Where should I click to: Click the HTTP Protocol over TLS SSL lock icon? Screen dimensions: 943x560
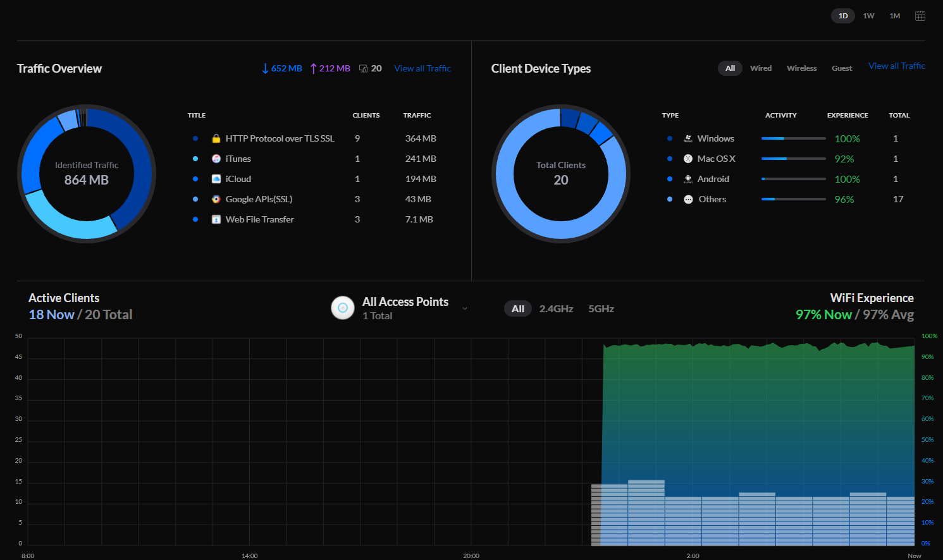[x=216, y=138]
